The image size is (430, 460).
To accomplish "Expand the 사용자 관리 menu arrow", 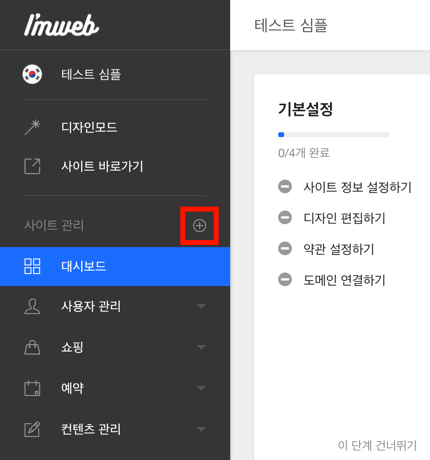I will (x=201, y=306).
